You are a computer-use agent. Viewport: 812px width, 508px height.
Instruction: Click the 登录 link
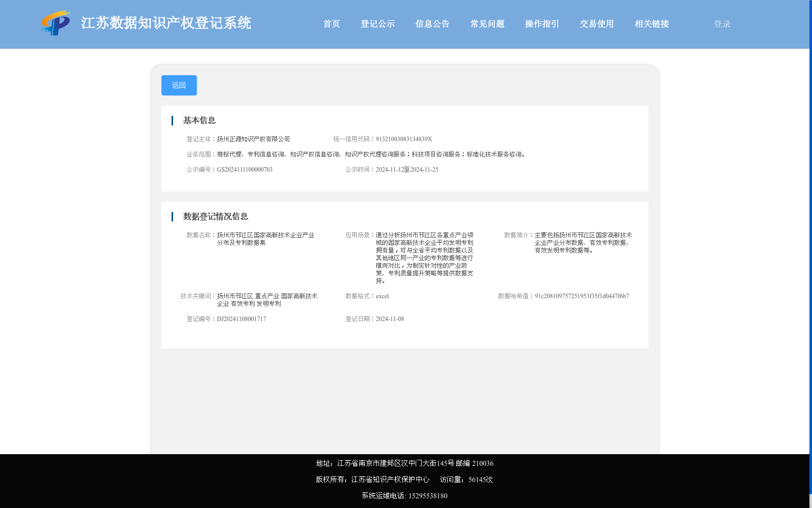tap(722, 24)
